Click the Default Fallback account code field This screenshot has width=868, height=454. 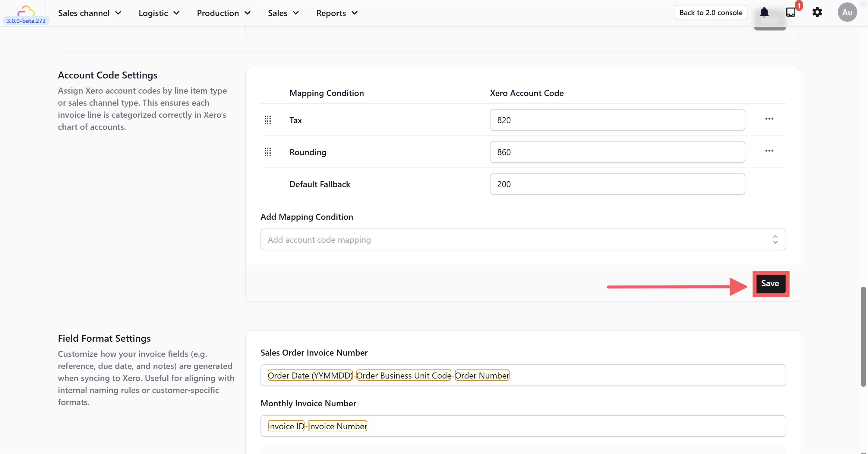pos(617,184)
